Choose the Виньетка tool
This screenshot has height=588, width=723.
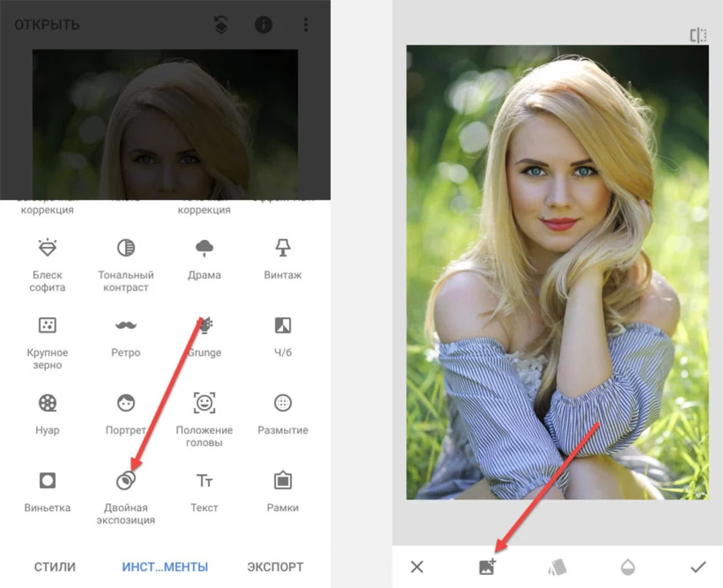pyautogui.click(x=48, y=492)
